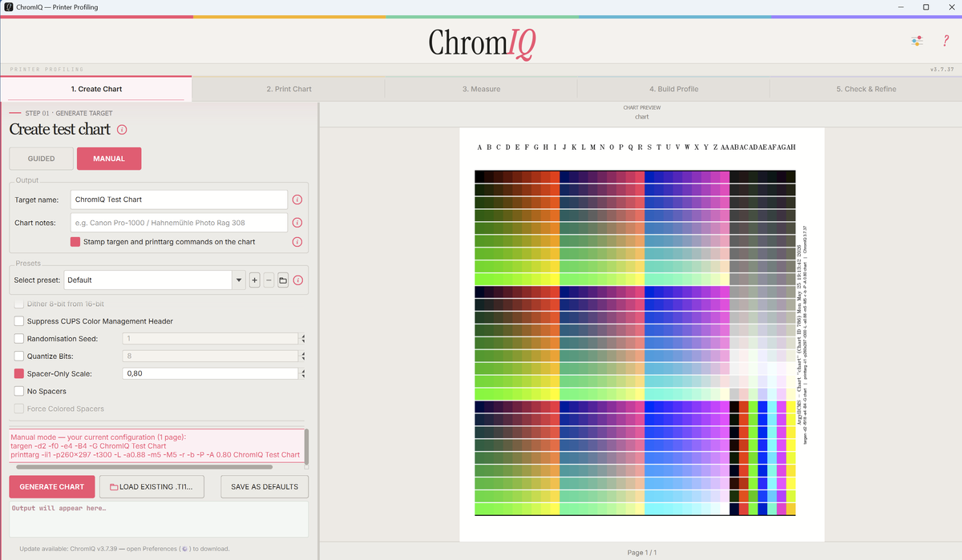962x560 pixels.
Task: Click the GENERATE CHART button
Action: [x=52, y=486]
